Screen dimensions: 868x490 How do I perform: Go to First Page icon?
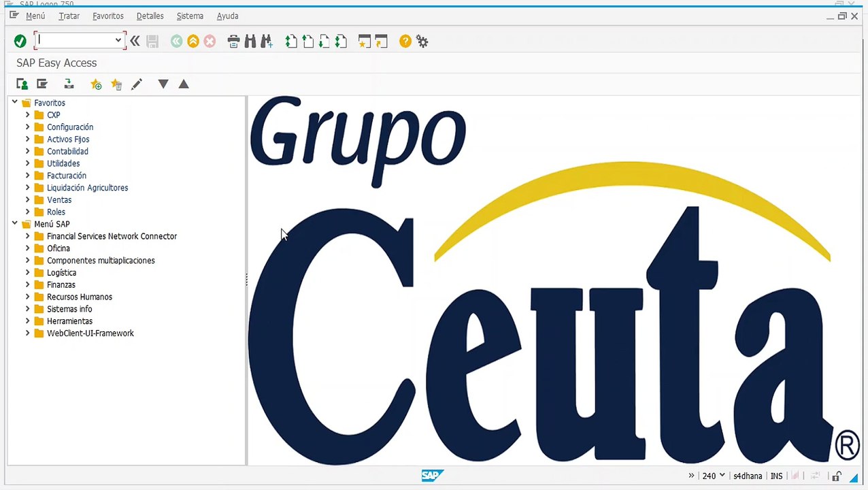click(x=291, y=42)
